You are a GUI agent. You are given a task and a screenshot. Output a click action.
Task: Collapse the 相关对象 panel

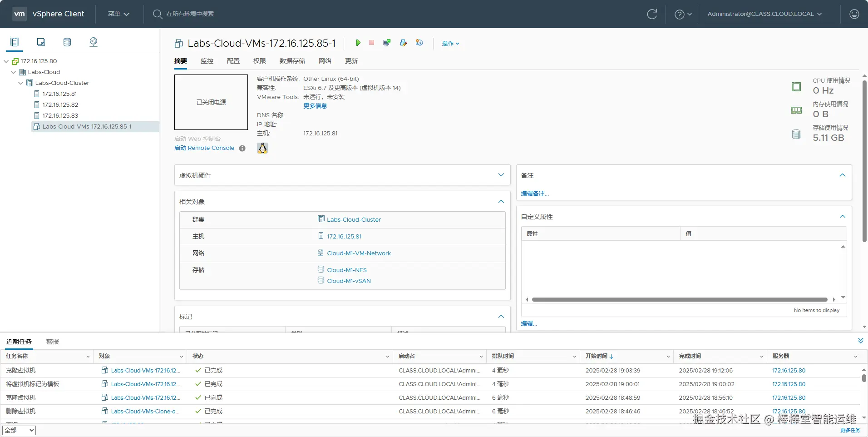click(501, 201)
